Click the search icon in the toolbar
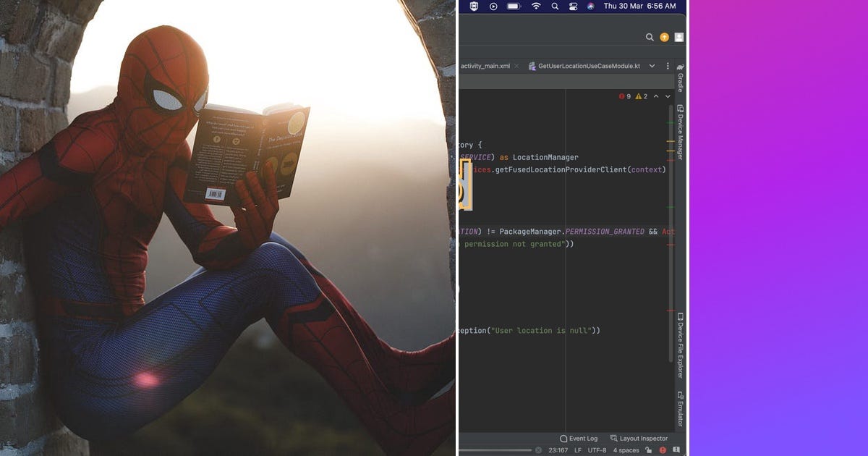Screen dimensions: 868x456 pos(650,37)
